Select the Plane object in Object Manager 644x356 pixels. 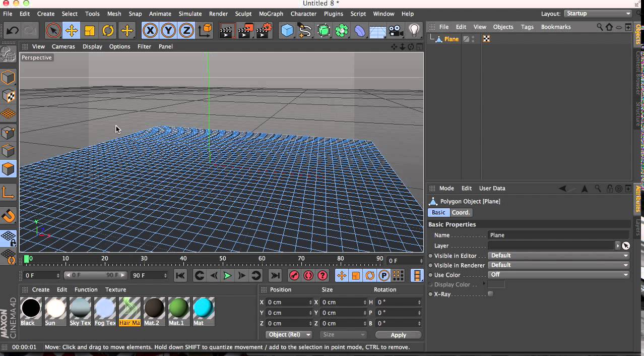point(452,39)
